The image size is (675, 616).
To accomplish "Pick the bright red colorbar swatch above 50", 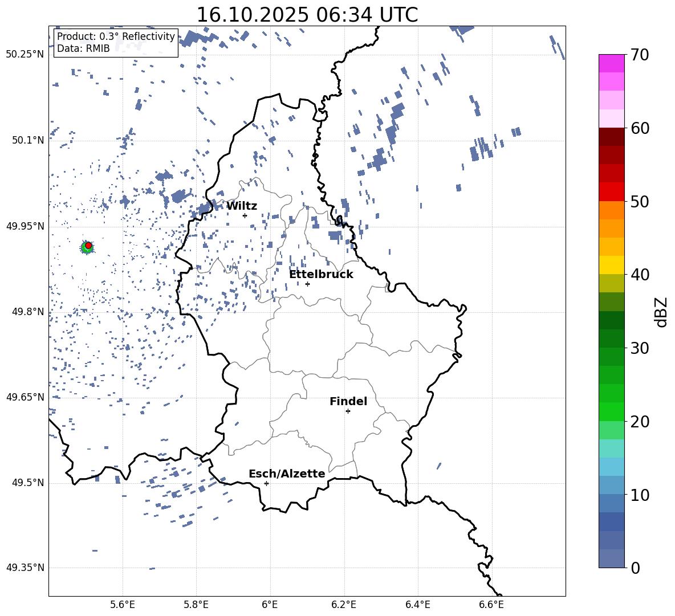I will click(x=612, y=192).
